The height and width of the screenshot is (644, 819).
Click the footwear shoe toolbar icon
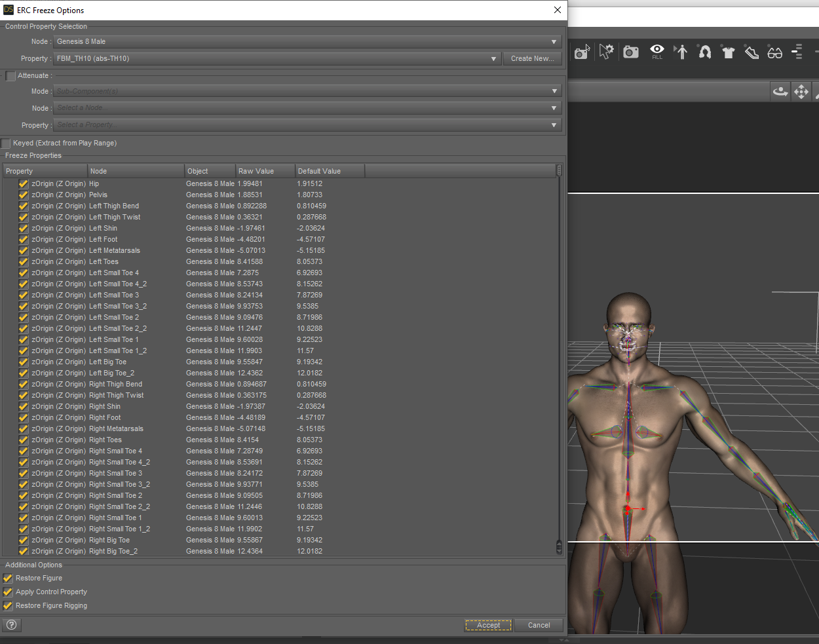click(x=752, y=52)
